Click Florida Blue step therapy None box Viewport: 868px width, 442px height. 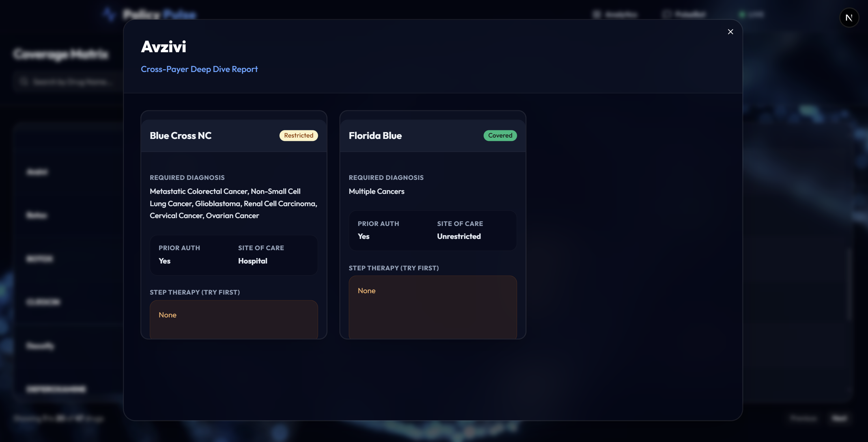pos(432,306)
